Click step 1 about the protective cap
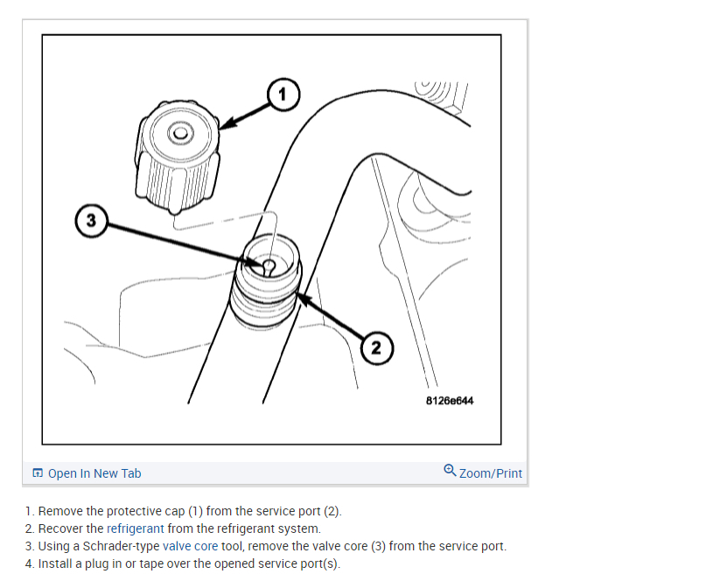Screen dimensions: 720x588 184,511
